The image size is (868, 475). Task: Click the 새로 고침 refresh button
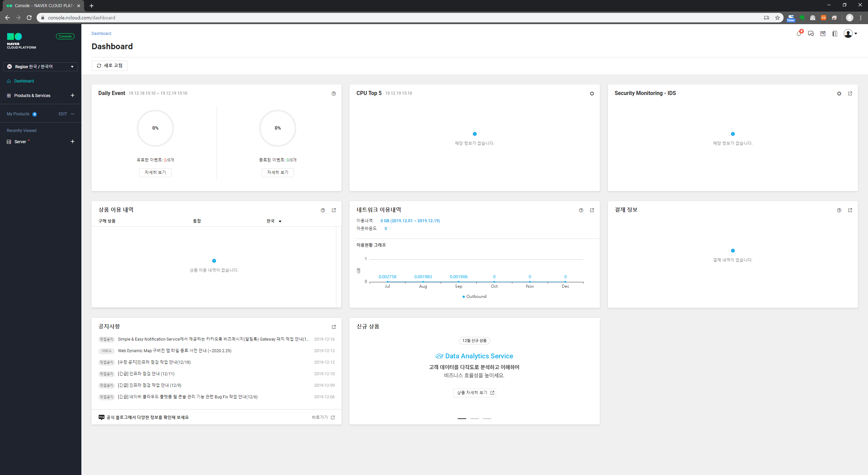[x=110, y=66]
